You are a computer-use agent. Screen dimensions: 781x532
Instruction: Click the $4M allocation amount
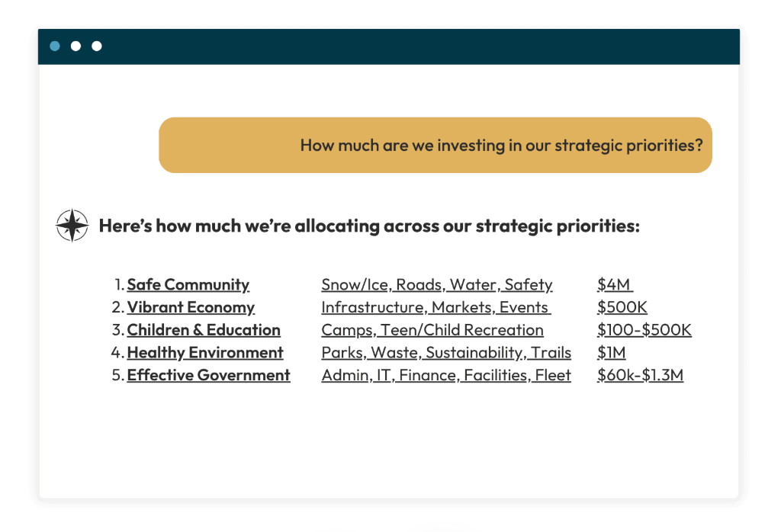[x=614, y=285]
